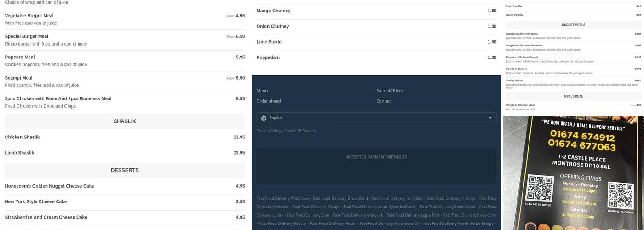Select Fast Food Delivery Montrose link
This screenshot has height=230, width=644.
282,198
